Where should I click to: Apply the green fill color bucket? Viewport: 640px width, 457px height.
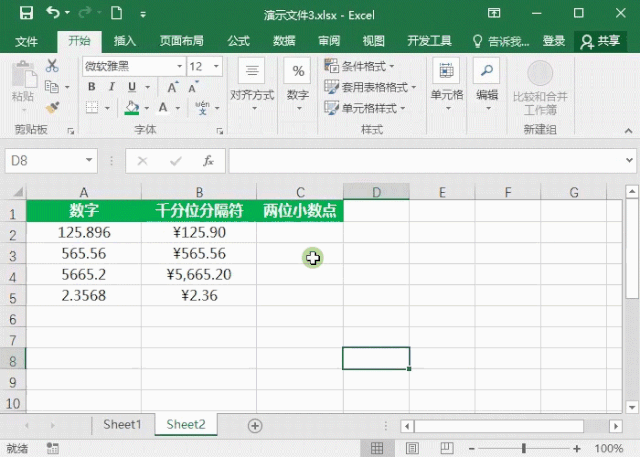131,108
